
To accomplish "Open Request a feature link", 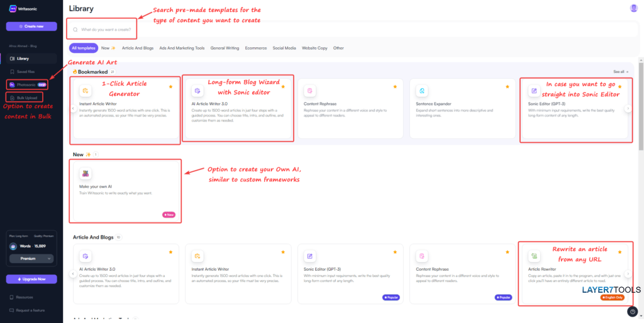I will [x=27, y=310].
